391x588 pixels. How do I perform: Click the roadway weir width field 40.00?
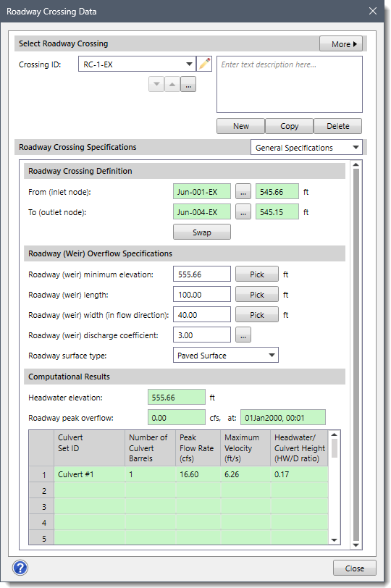point(202,314)
